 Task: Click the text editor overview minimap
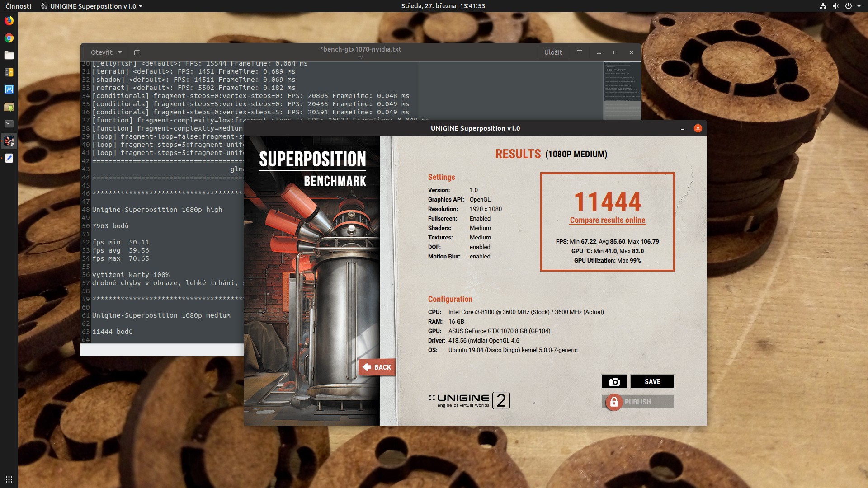point(623,90)
